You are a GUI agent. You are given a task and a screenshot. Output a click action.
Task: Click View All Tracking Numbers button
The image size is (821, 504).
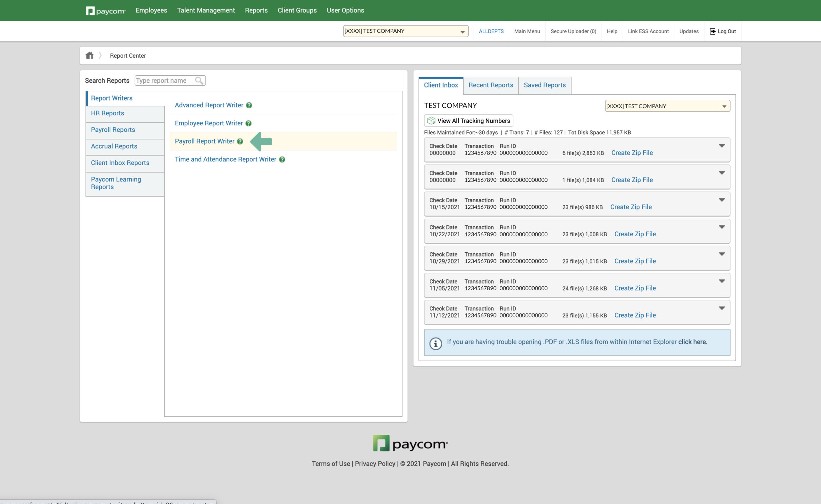pyautogui.click(x=468, y=121)
